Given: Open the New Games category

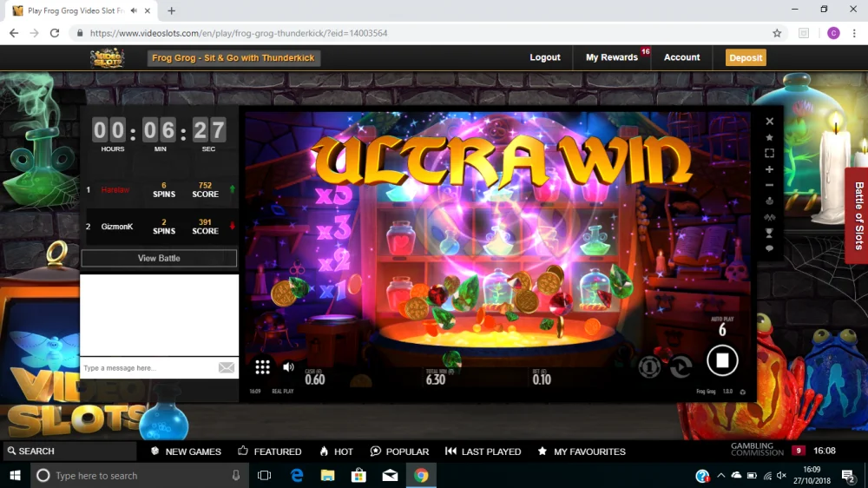Looking at the screenshot, I should 186,452.
